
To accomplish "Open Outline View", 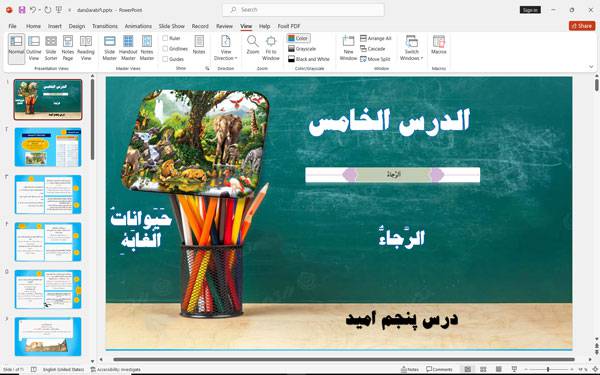I will [34, 48].
